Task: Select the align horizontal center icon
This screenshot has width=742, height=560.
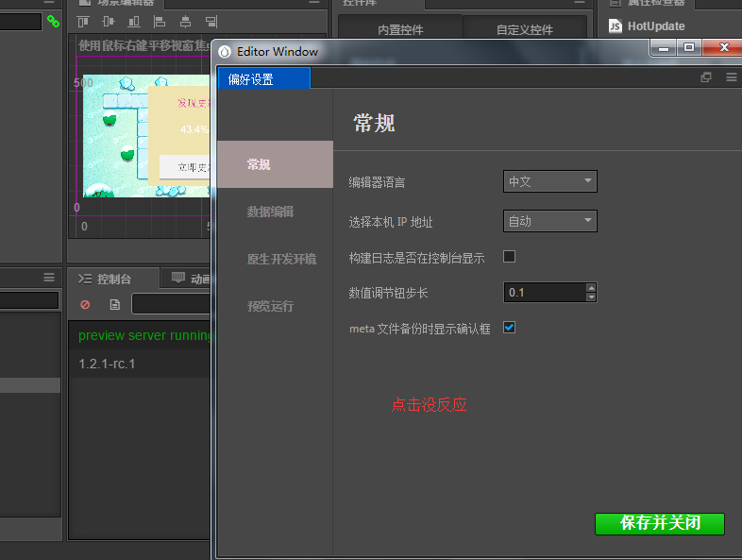Action: (x=185, y=22)
